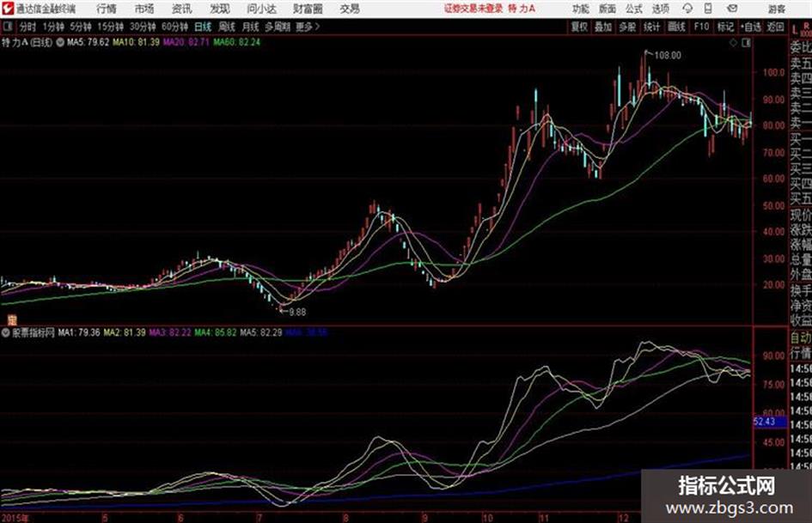812x523 pixels.
Task: Click the MA20: 82.71 indicator label
Action: (x=186, y=42)
